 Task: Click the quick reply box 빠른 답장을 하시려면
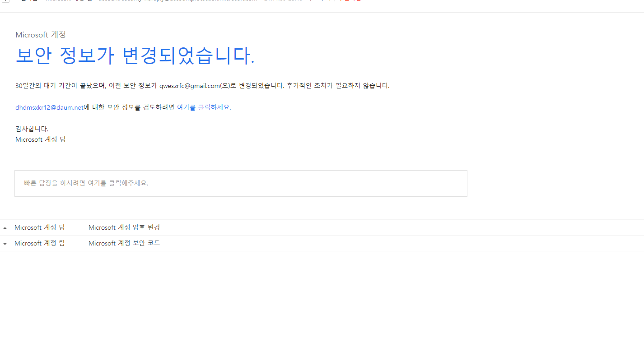(241, 183)
